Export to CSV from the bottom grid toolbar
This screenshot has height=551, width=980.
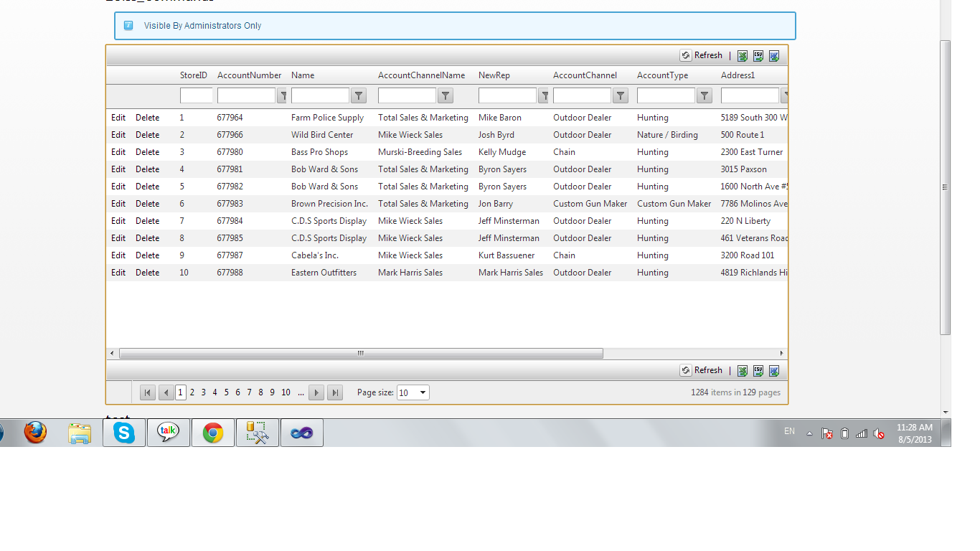(758, 371)
